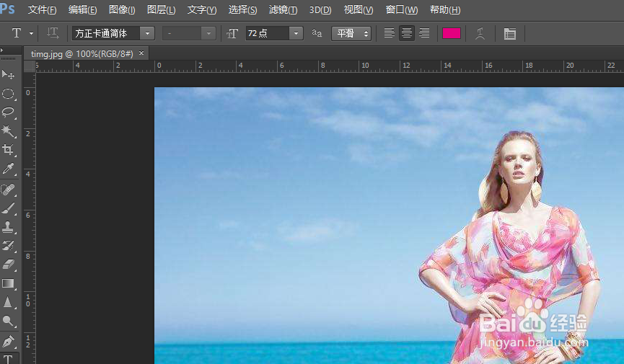Screen dimensions: 624x364
Task: Select the Sharpen tool
Action: (x=8, y=302)
